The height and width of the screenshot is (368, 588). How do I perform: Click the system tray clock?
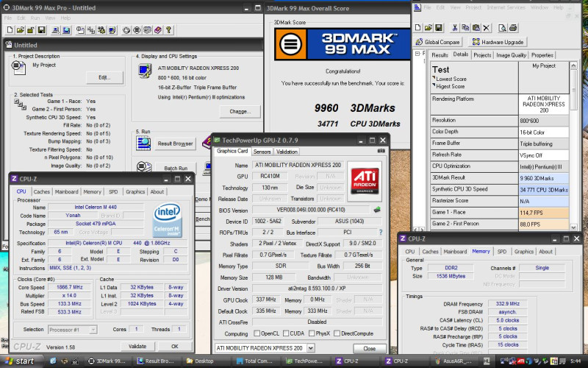tap(576, 361)
